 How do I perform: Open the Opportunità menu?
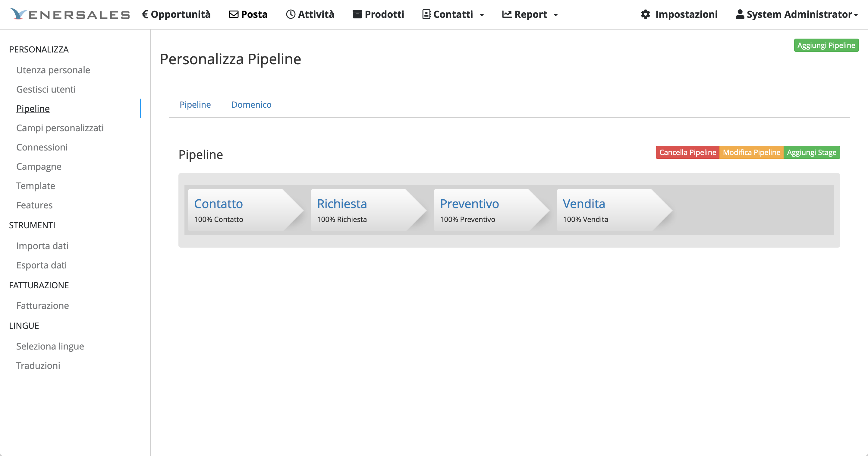[176, 14]
